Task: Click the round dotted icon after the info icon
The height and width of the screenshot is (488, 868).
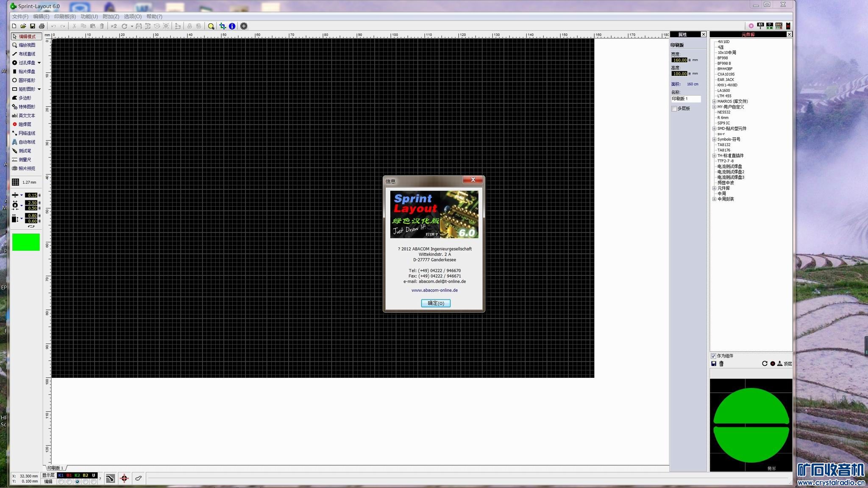Action: (x=244, y=26)
